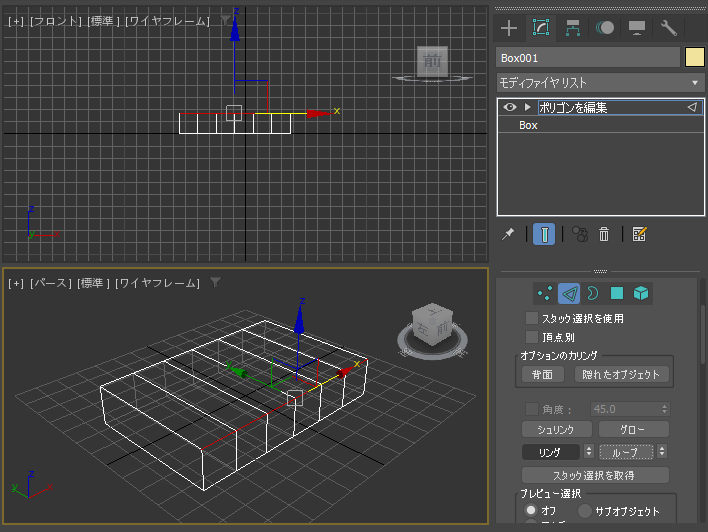Remove modifier with trash icon
This screenshot has width=708, height=532.
click(604, 234)
